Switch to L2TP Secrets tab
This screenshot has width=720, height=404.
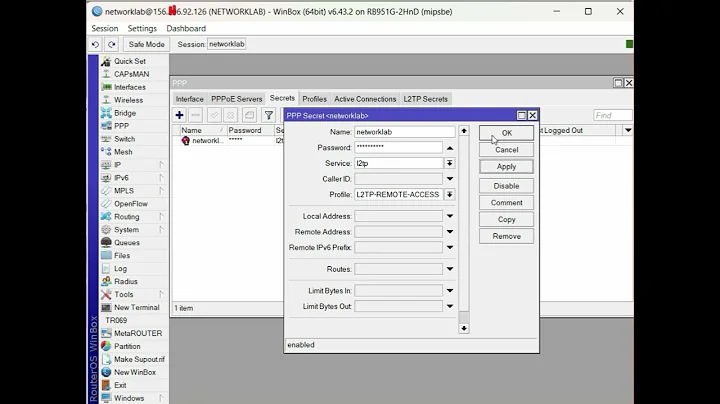[425, 99]
